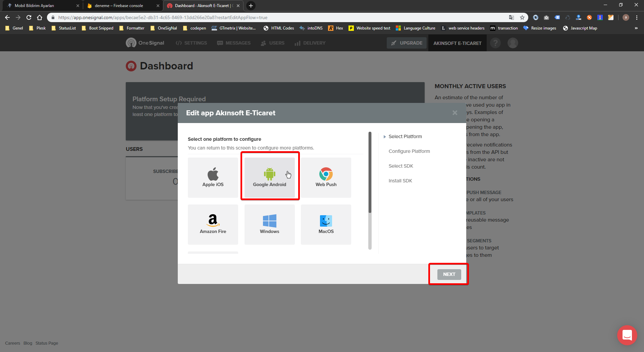Click the translate page icon
Image resolution: width=644 pixels, height=352 pixels.
512,17
